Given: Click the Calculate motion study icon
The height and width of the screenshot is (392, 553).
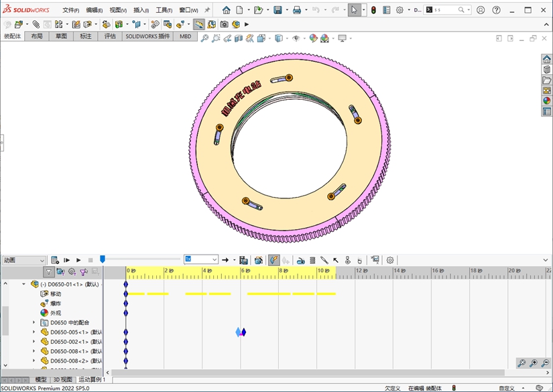Looking at the screenshot, I should pos(56,260).
